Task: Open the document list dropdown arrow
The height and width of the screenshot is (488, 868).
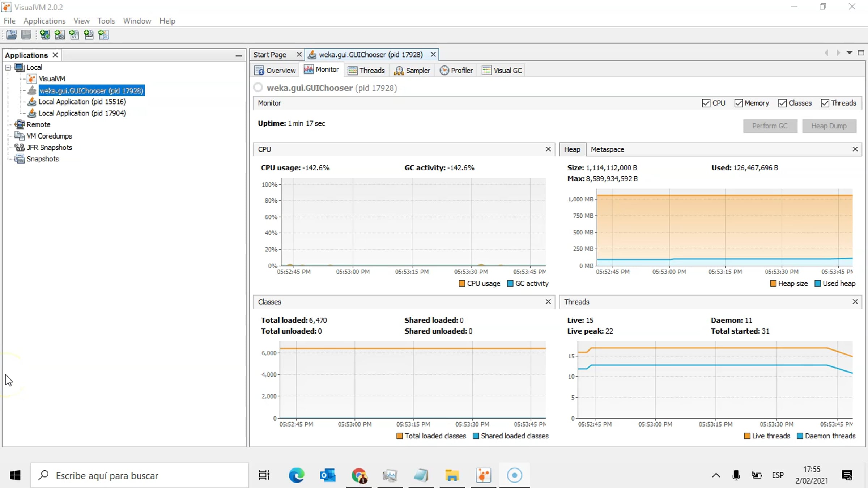Action: coord(850,53)
